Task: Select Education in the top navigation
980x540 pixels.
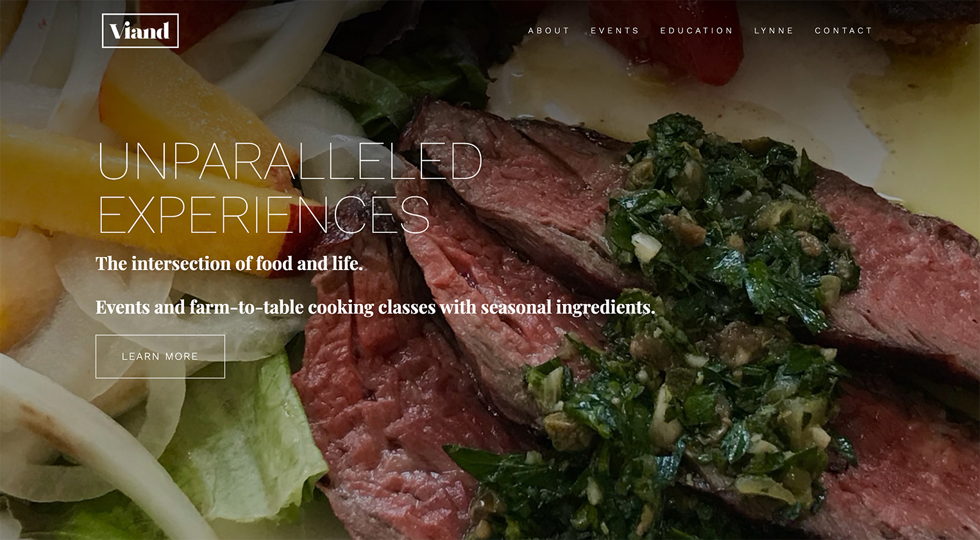Action: (696, 31)
